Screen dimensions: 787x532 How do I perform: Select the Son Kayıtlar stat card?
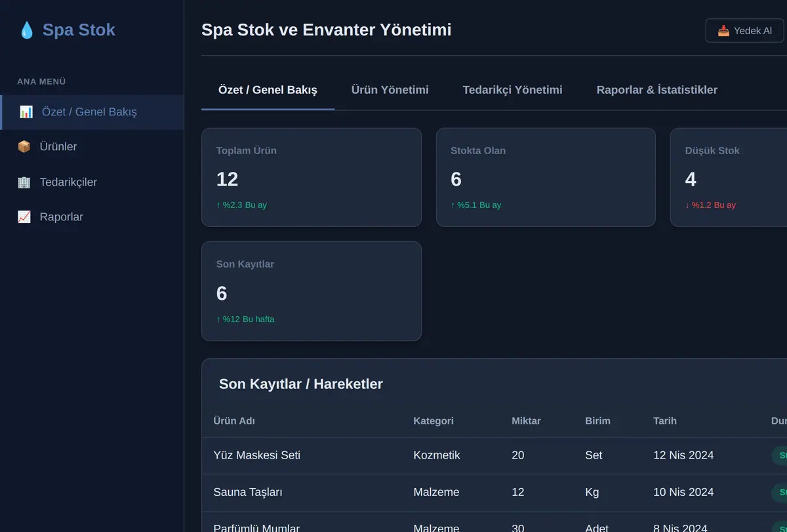click(x=312, y=291)
